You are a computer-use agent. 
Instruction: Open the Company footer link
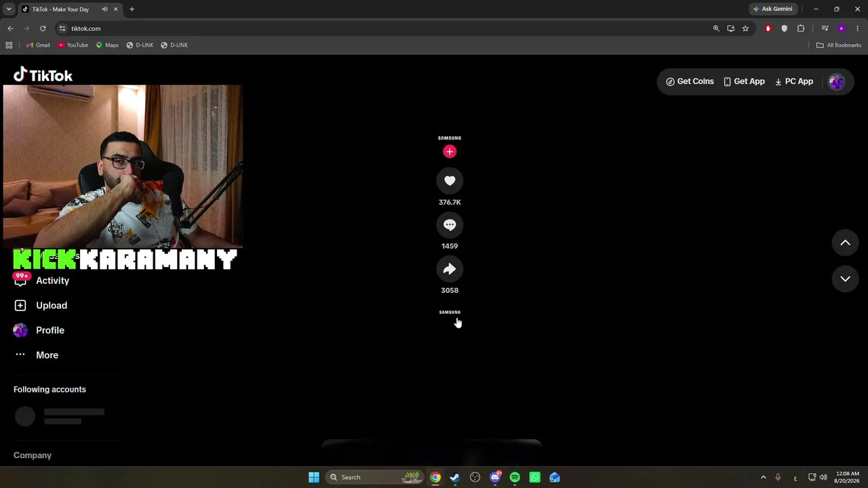(x=33, y=455)
